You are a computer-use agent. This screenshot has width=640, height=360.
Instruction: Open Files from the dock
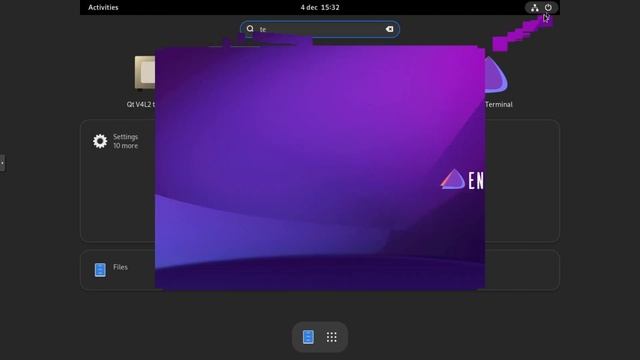pyautogui.click(x=308, y=337)
